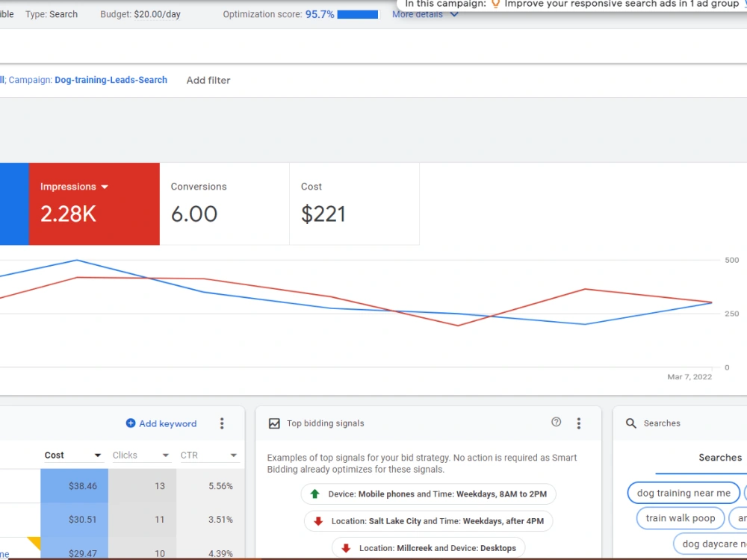Select the 'dog daycare' search chip

tap(710, 544)
